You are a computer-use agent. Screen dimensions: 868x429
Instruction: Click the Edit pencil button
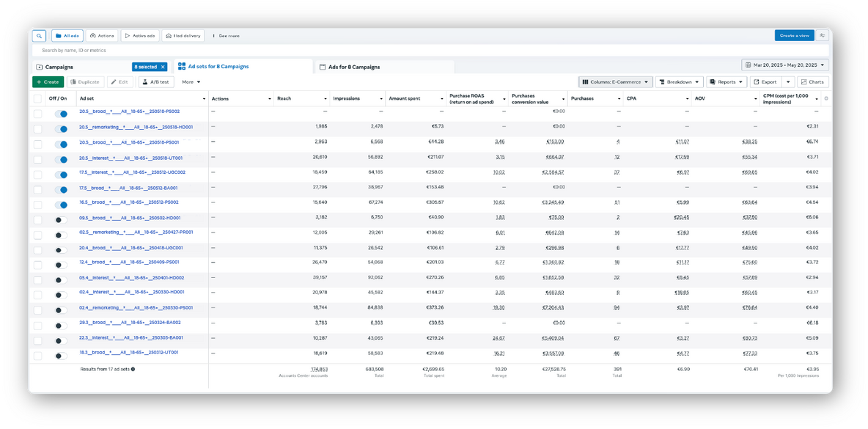119,82
